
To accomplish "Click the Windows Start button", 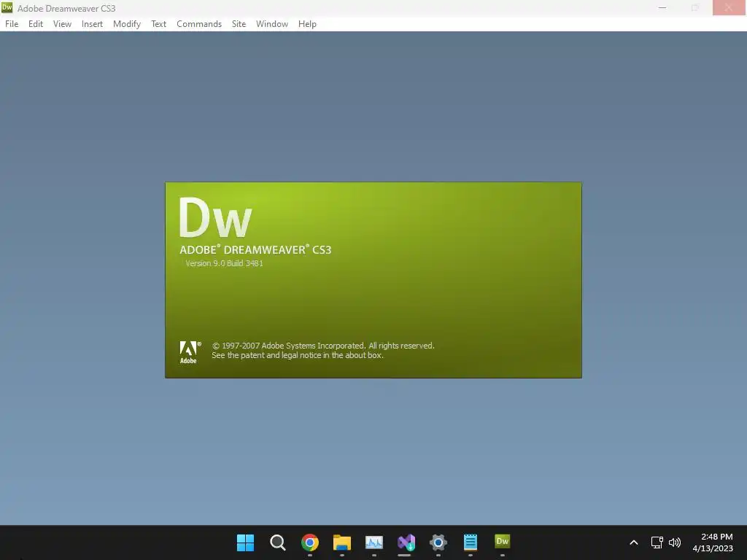I will [245, 542].
